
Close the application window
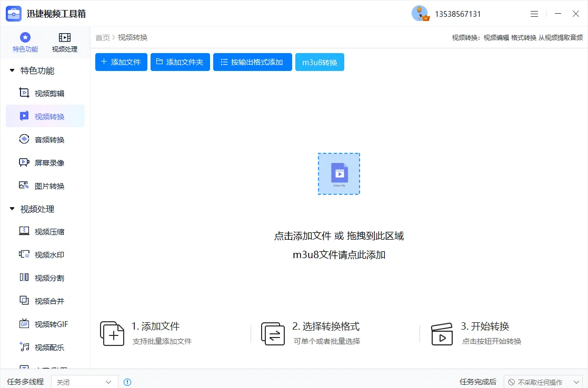pyautogui.click(x=576, y=14)
